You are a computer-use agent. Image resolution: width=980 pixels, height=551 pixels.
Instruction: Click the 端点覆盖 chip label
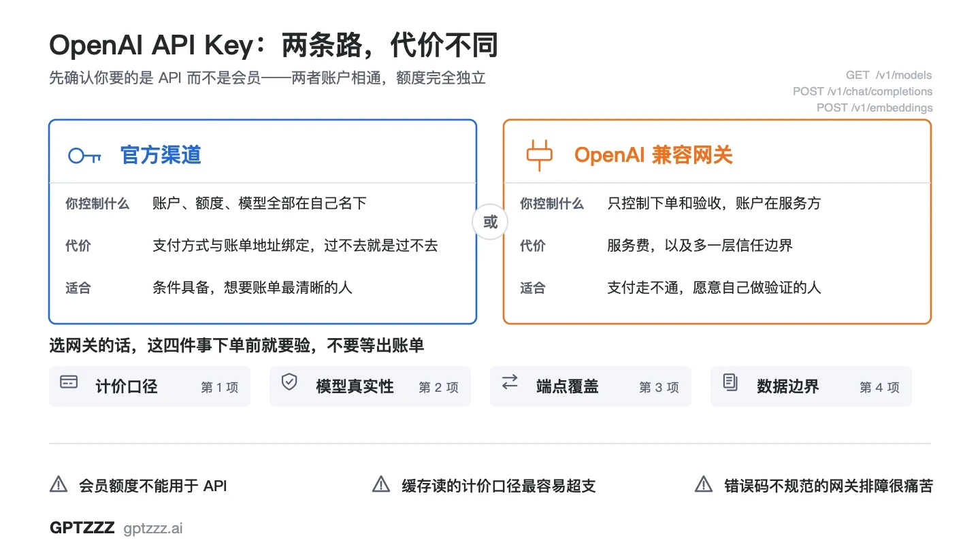(568, 386)
